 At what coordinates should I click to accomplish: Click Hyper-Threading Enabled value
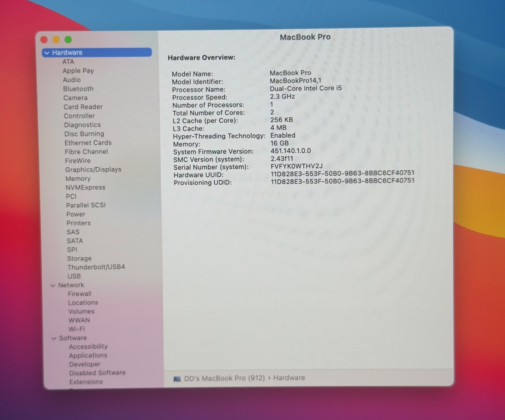[x=283, y=135]
